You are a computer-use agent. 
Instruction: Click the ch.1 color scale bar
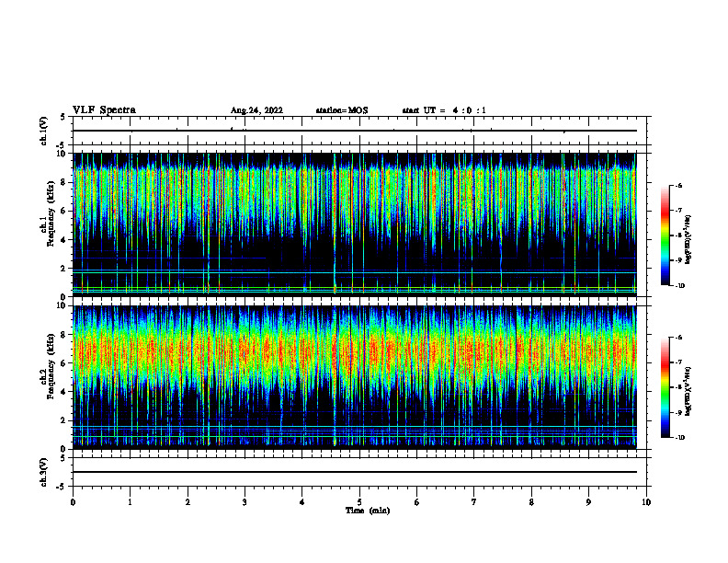(665, 236)
